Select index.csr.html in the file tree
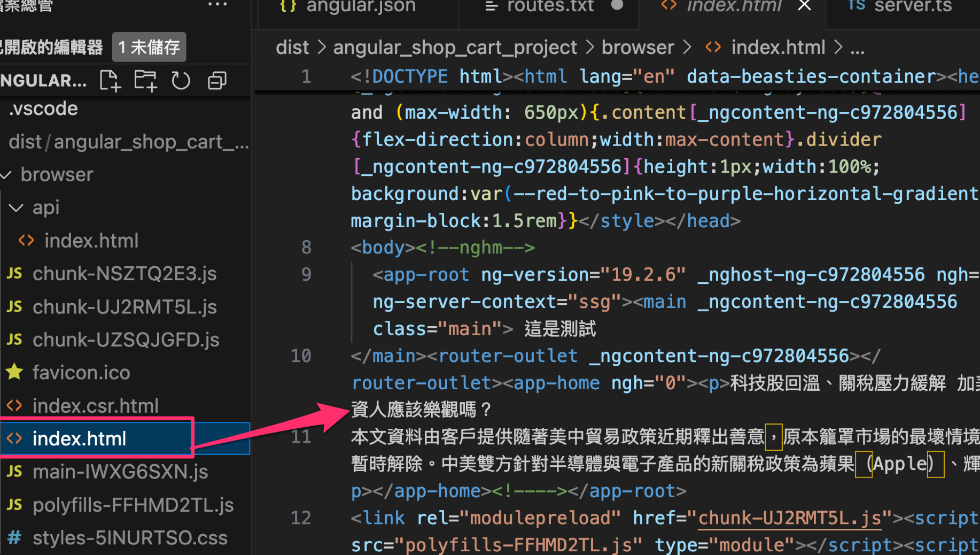980x555 pixels. pos(95,406)
